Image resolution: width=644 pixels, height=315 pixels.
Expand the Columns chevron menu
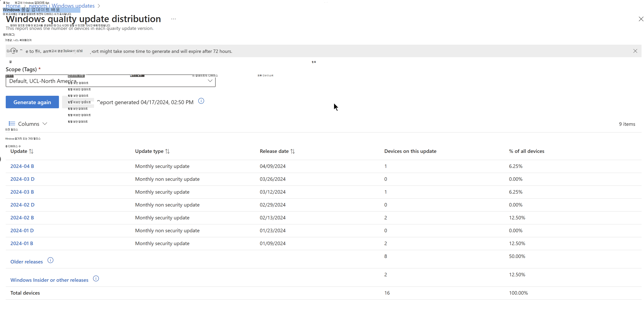[x=45, y=124]
